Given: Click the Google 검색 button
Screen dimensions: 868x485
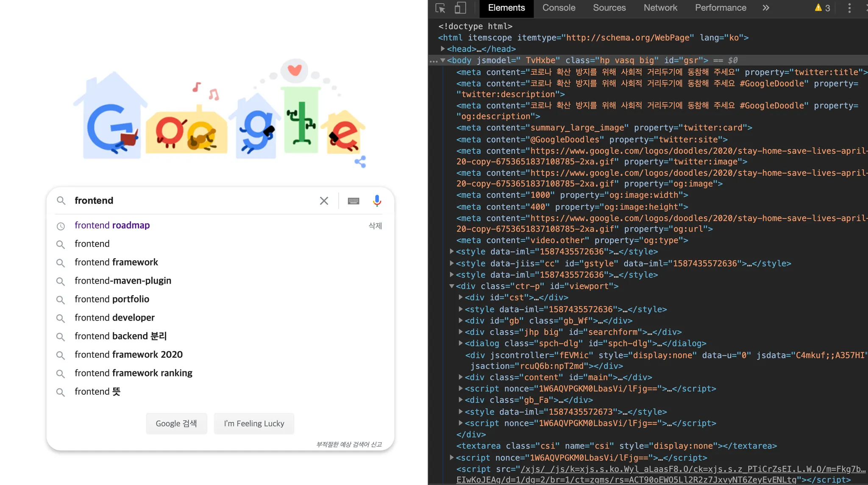Looking at the screenshot, I should pos(176,424).
